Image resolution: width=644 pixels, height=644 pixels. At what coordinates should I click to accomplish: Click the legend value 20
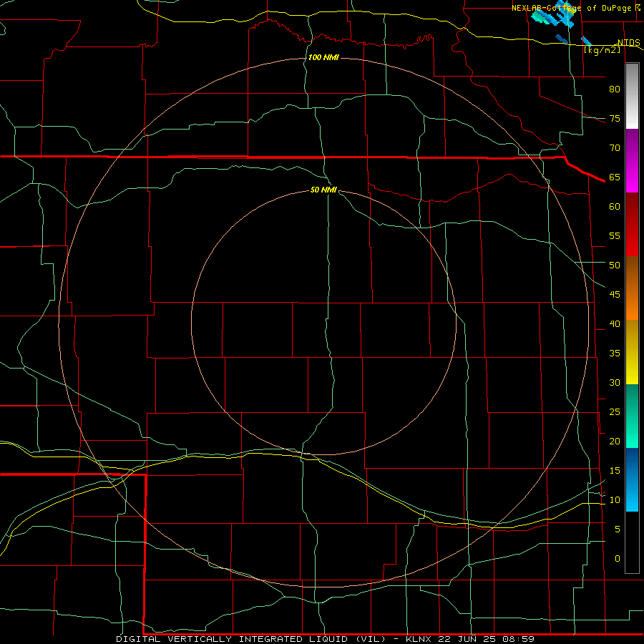click(615, 441)
